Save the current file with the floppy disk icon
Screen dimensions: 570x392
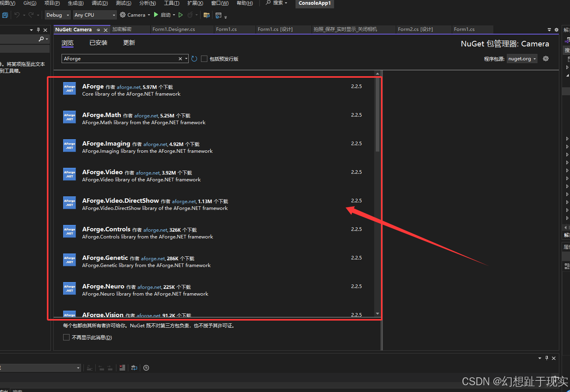pyautogui.click(x=5, y=15)
